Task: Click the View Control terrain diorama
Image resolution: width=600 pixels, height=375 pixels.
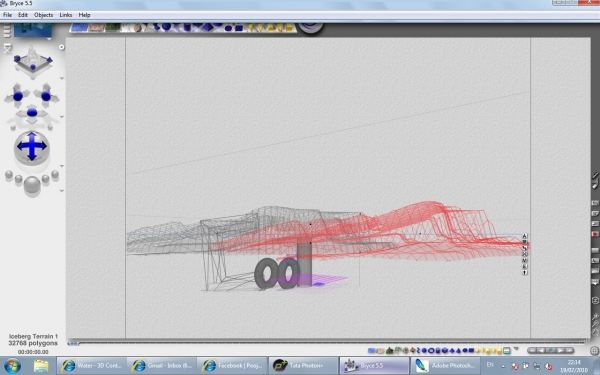Action: [x=33, y=61]
